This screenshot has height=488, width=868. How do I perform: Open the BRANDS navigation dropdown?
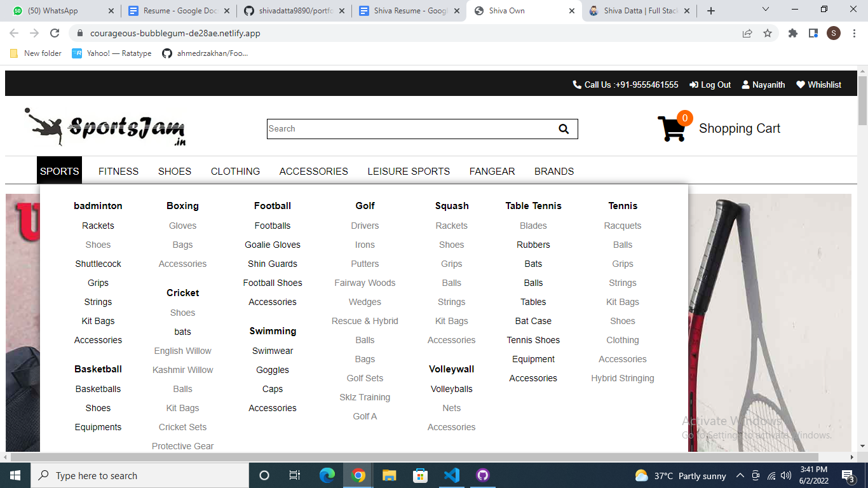[x=554, y=172]
